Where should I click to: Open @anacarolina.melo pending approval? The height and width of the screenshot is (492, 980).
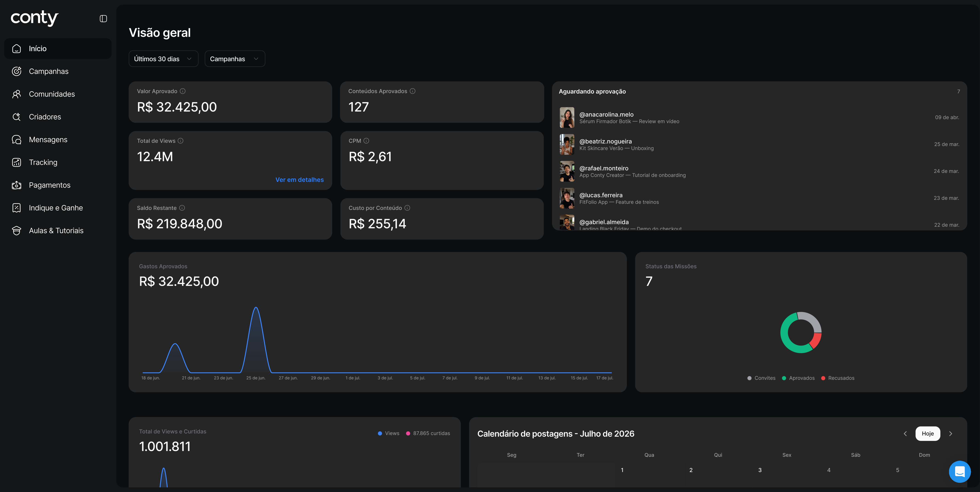click(x=759, y=117)
